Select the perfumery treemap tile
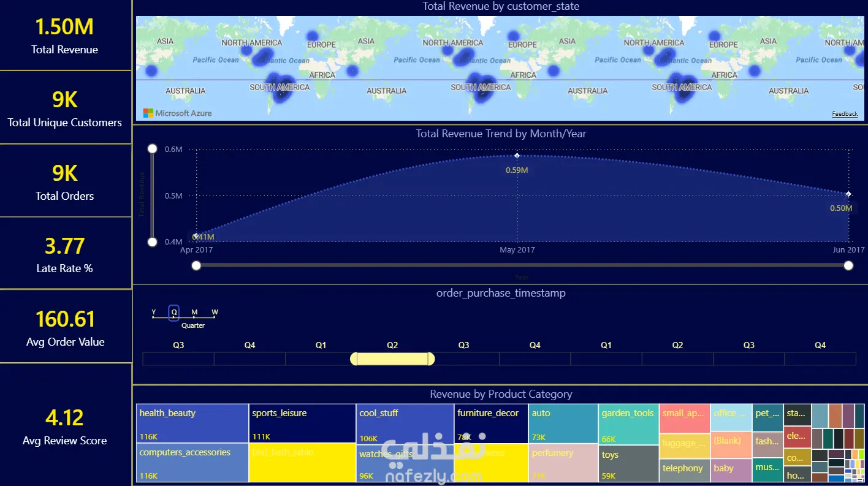The width and height of the screenshot is (868, 486). pos(563,463)
